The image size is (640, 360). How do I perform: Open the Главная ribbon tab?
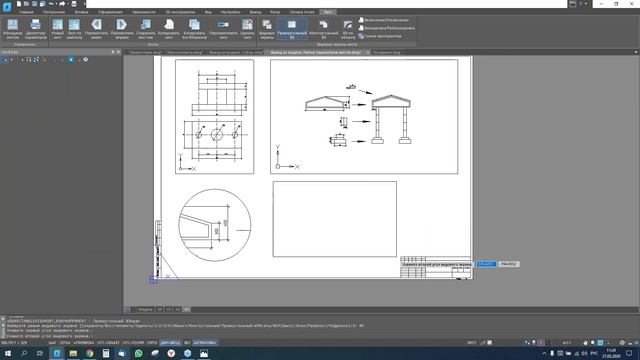pyautogui.click(x=26, y=12)
